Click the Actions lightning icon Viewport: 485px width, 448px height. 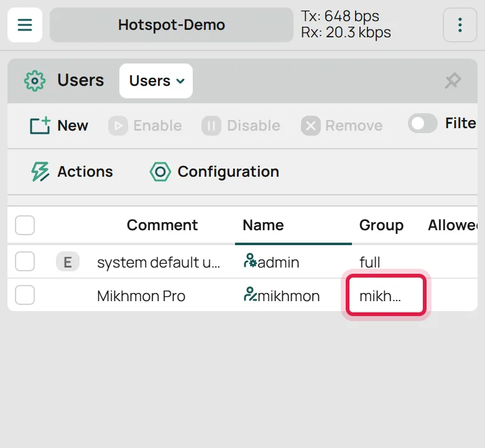[40, 172]
